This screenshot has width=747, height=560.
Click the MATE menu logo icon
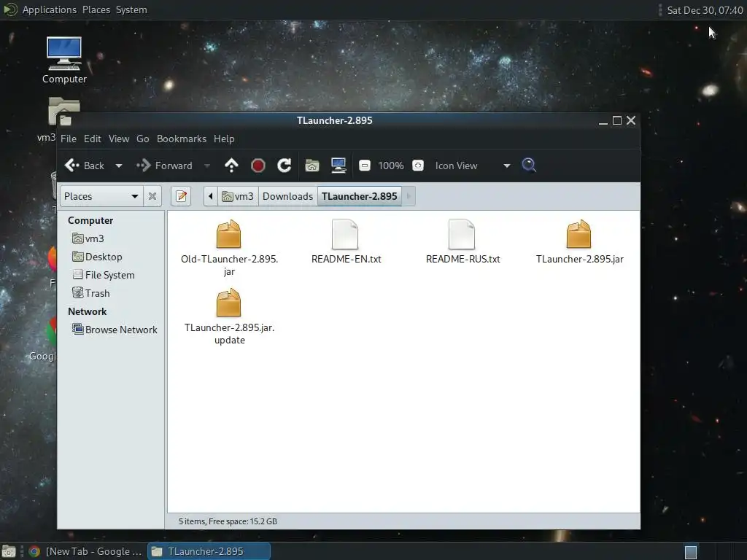[x=10, y=9]
